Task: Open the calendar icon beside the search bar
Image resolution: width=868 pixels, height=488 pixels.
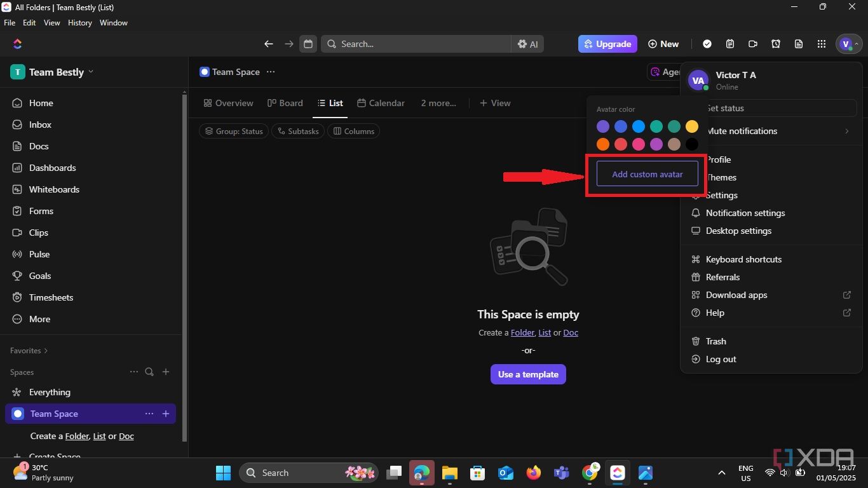Action: point(308,44)
